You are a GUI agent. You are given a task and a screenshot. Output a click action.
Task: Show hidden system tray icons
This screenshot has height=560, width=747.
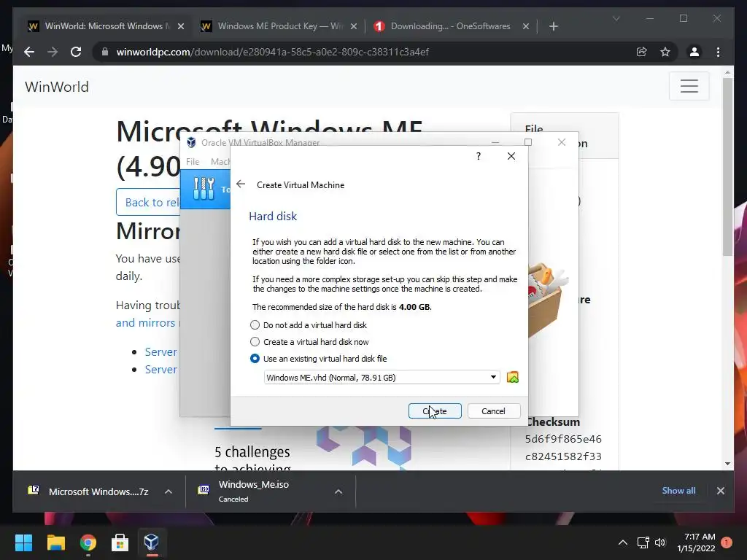pyautogui.click(x=623, y=542)
